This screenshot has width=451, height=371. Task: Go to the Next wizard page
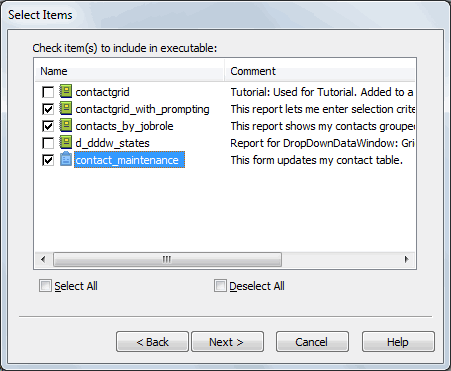[x=227, y=342]
